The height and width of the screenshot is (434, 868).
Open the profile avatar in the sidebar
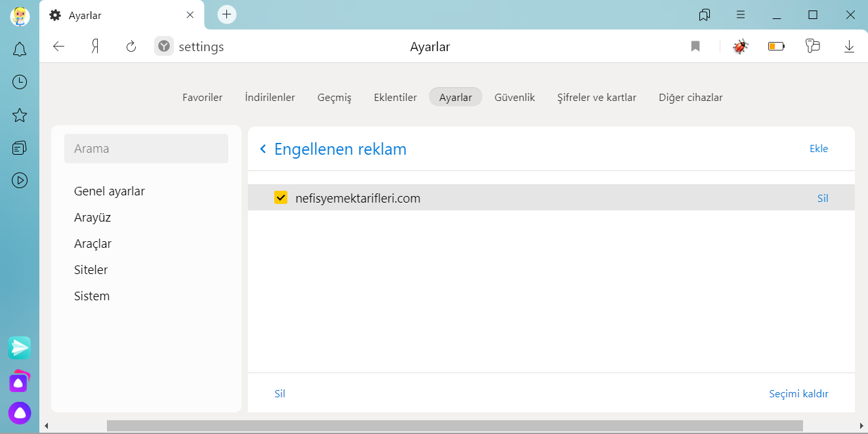(x=20, y=16)
